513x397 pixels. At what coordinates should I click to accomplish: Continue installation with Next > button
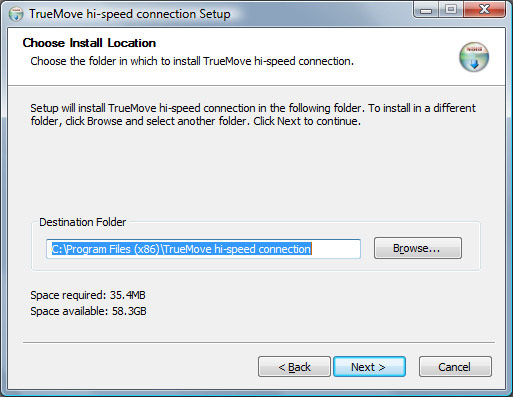[369, 367]
